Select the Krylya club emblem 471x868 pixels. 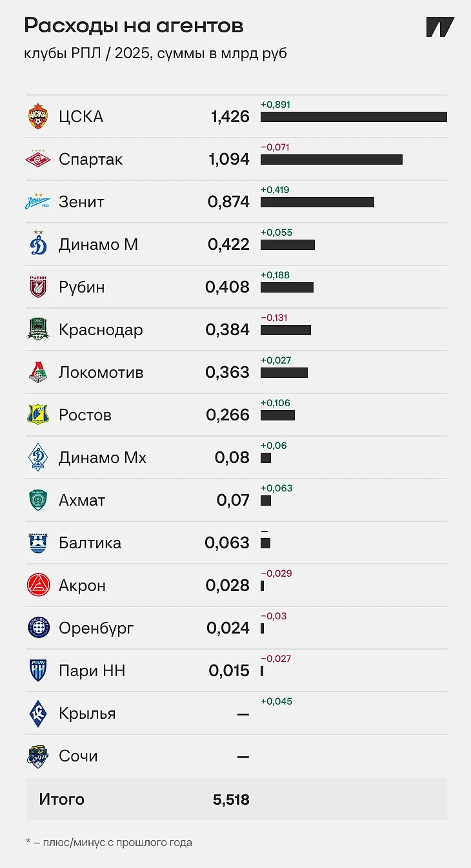coord(38,713)
